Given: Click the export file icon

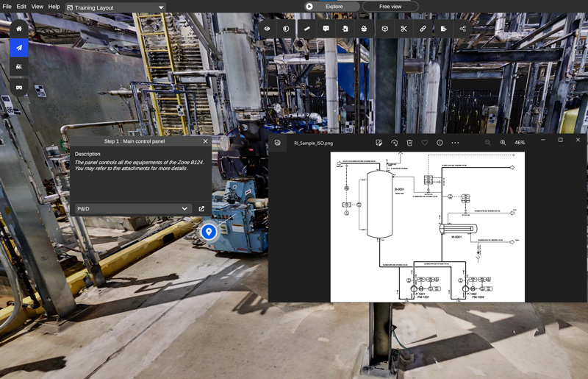Looking at the screenshot, I should pos(444,29).
